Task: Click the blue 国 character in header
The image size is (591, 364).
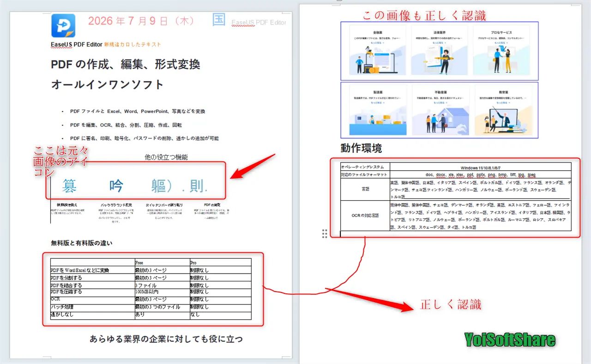Action: point(218,19)
